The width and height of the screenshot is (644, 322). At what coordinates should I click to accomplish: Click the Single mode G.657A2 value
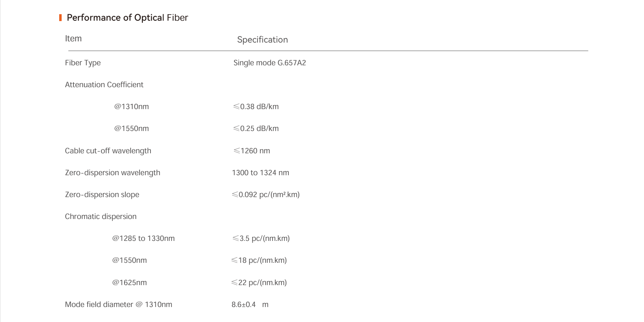pos(270,63)
